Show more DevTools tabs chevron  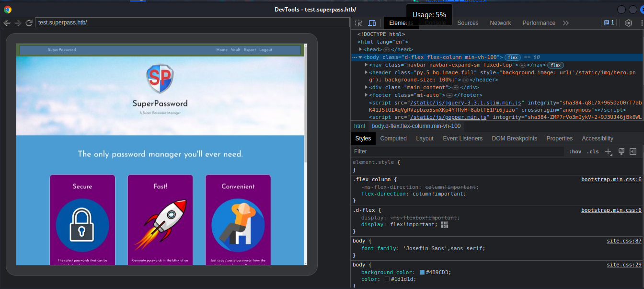[x=566, y=23]
